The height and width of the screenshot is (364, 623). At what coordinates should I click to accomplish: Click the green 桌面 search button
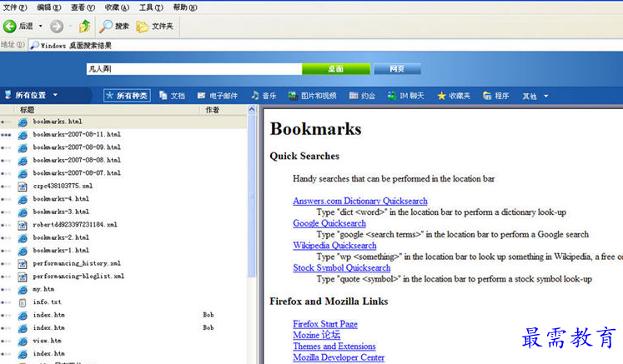click(x=336, y=69)
